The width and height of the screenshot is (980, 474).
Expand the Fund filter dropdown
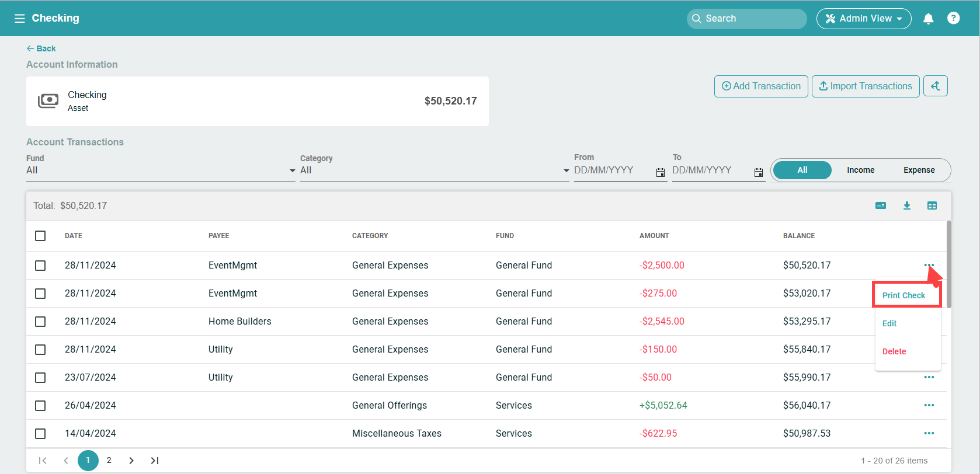292,170
